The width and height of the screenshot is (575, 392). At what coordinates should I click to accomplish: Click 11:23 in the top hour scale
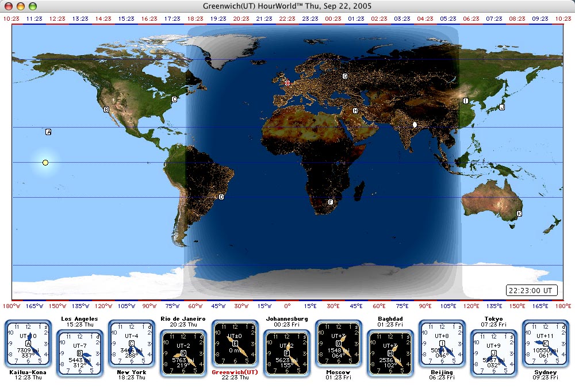[x=34, y=18]
